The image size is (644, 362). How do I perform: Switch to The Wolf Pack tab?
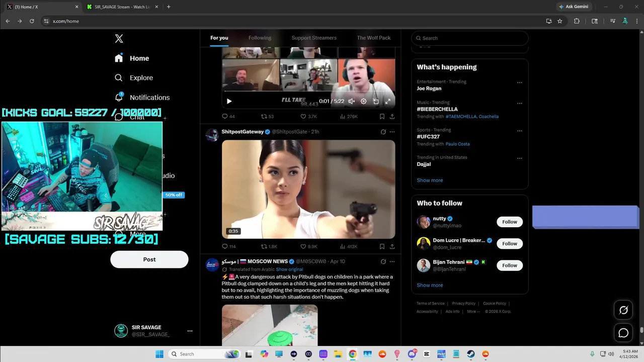point(374,38)
